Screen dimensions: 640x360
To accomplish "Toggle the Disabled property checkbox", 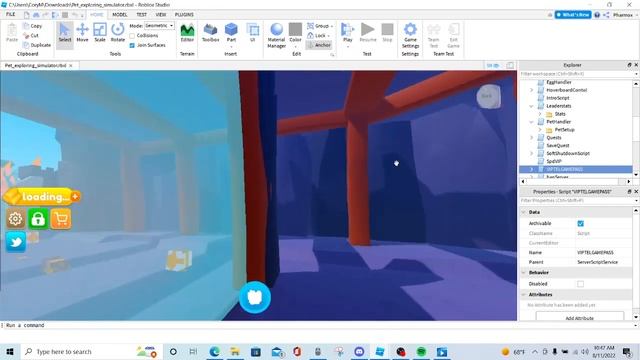I will click(580, 284).
